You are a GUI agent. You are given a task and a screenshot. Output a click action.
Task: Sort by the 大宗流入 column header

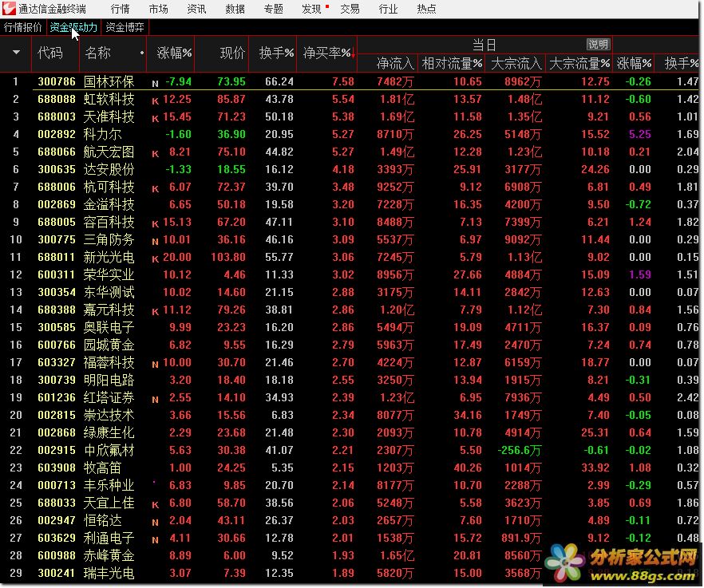(516, 63)
